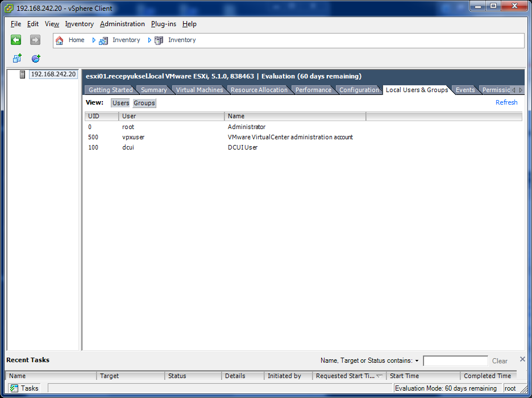Click the Refresh link
The width and height of the screenshot is (532, 398).
point(506,102)
